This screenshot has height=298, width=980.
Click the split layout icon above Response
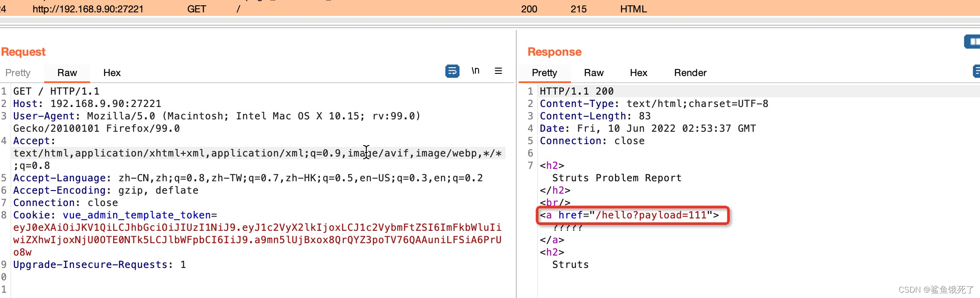pyautogui.click(x=972, y=42)
